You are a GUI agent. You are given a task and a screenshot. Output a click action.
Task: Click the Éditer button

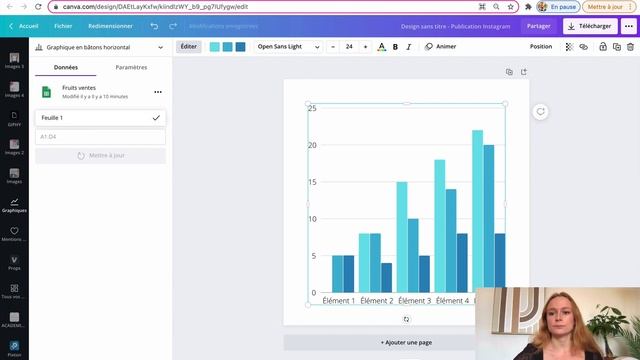[x=189, y=47]
